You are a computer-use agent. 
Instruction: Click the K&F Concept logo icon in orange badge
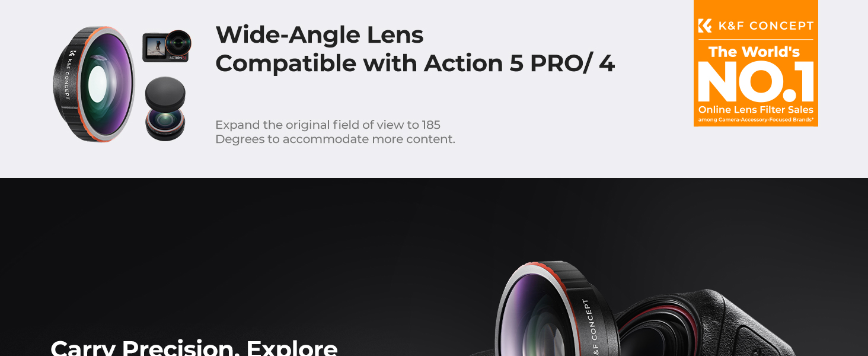[x=705, y=26]
